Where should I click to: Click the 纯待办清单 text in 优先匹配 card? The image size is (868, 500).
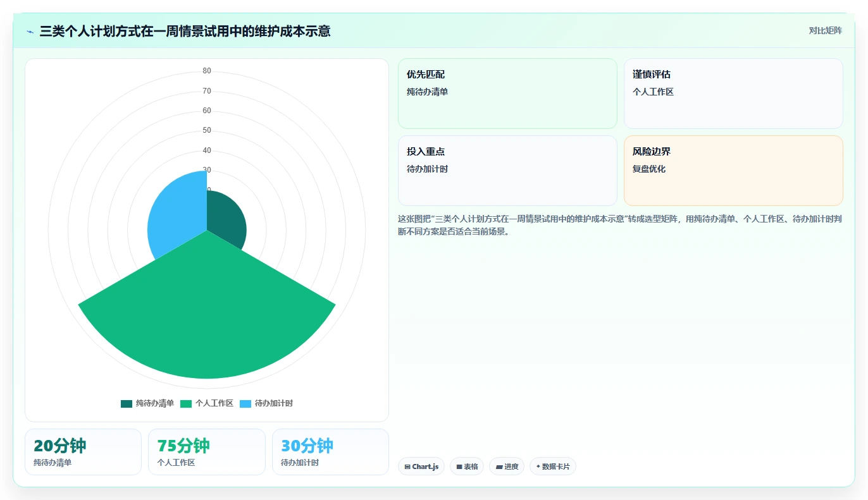(428, 92)
